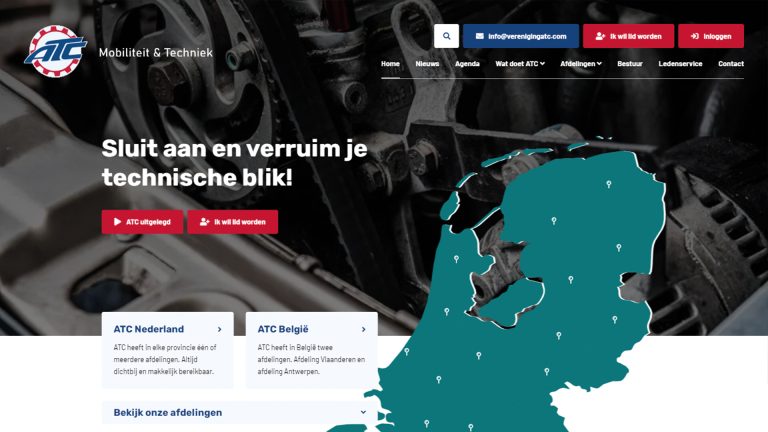Open the Nieuws menu item
Viewport: 768px width, 432px height.
pos(427,64)
